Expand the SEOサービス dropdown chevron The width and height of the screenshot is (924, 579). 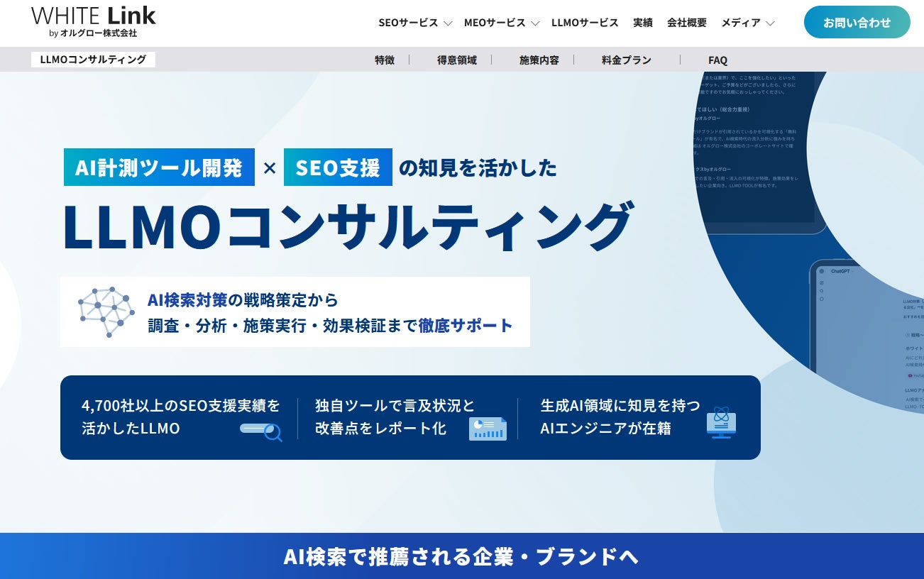(448, 23)
